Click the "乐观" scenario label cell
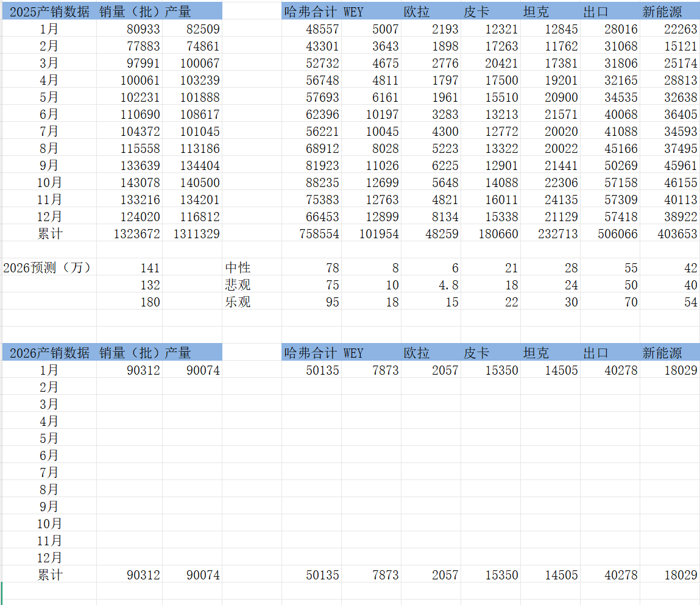Screen dimensions: 700x605 tap(238, 302)
